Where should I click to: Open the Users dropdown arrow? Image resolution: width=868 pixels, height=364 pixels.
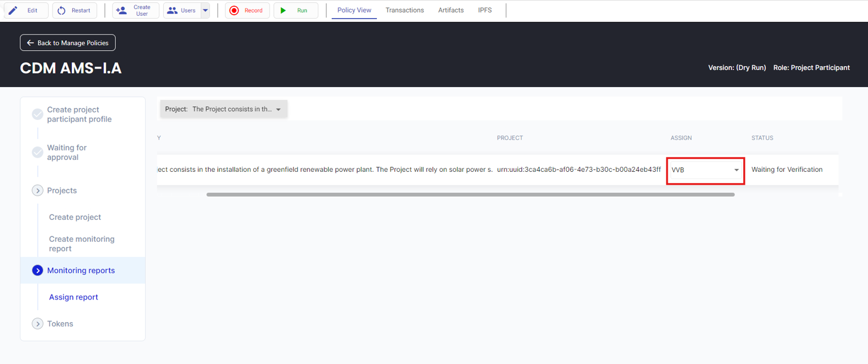[205, 10]
